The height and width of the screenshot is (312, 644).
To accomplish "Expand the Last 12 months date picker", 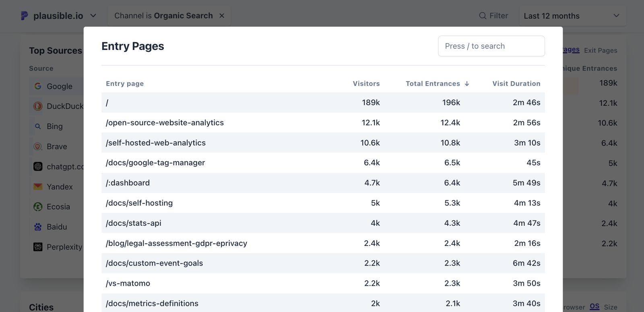I will coord(572,16).
